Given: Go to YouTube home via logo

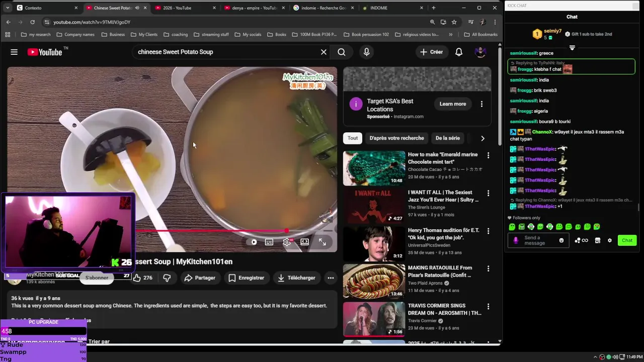Looking at the screenshot, I should click(44, 52).
